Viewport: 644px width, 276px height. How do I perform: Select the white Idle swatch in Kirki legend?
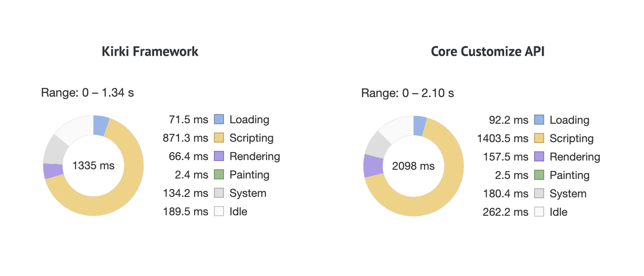pos(219,212)
